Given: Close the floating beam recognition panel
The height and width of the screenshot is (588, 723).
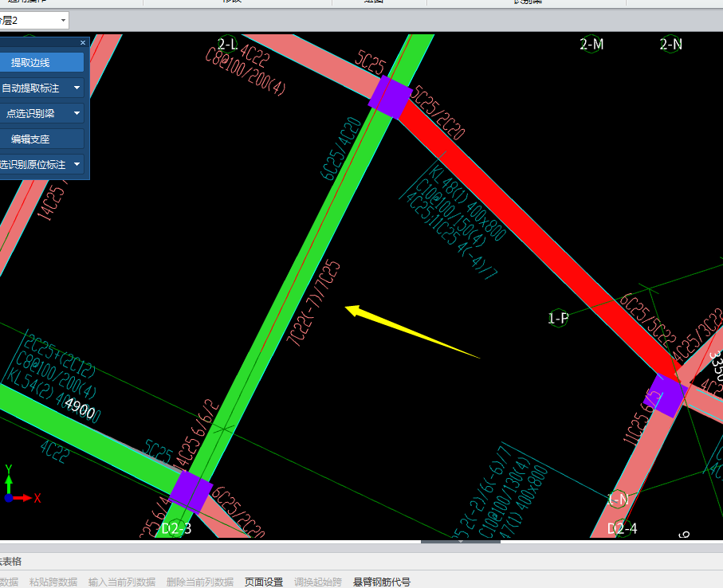Looking at the screenshot, I should 83,42.
